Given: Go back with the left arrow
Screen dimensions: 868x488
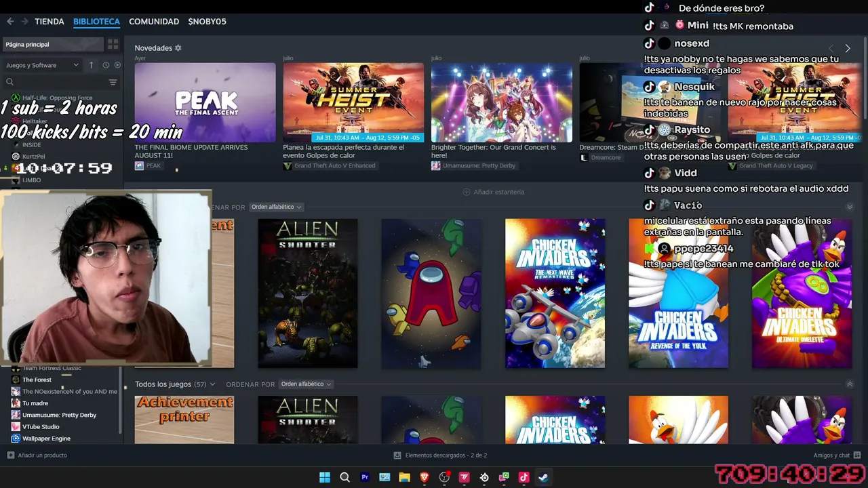Looking at the screenshot, I should point(10,22).
